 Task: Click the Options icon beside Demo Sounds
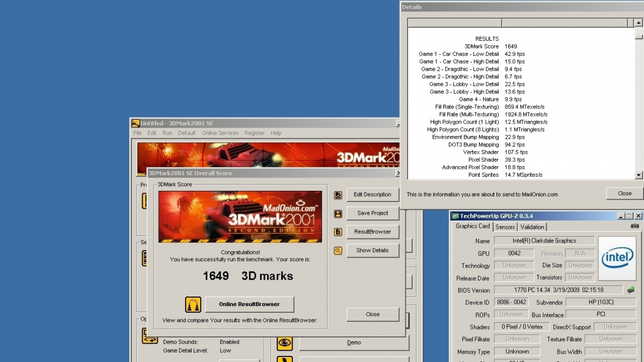pyautogui.click(x=149, y=336)
